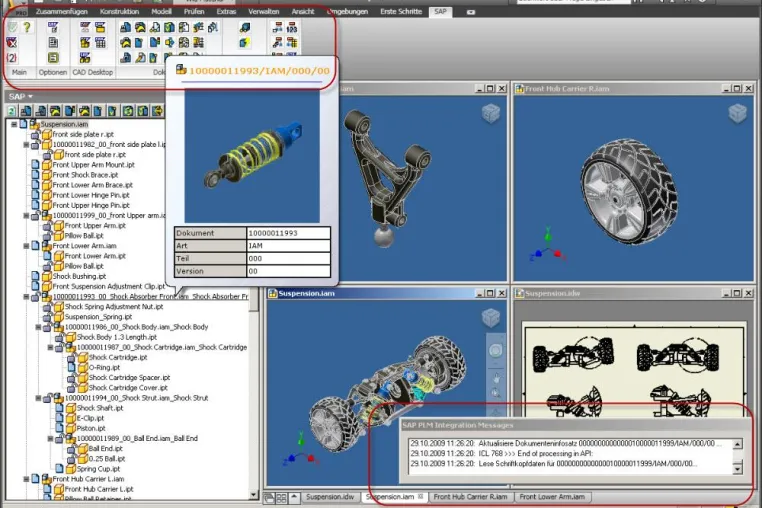Click the tile windows icon near document tabs

tap(281, 498)
